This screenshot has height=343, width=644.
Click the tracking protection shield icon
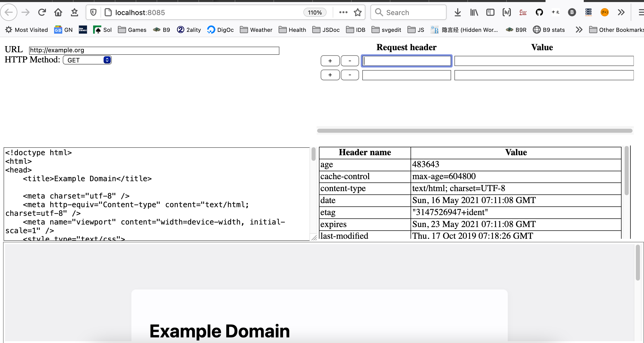coord(93,12)
